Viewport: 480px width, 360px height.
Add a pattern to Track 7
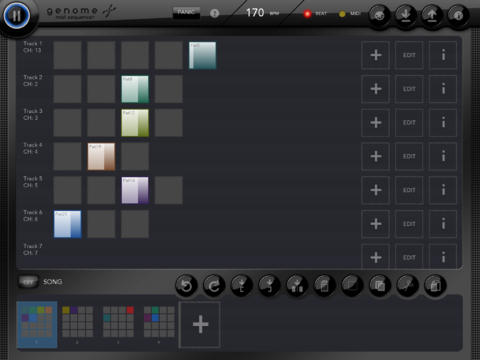(376, 257)
